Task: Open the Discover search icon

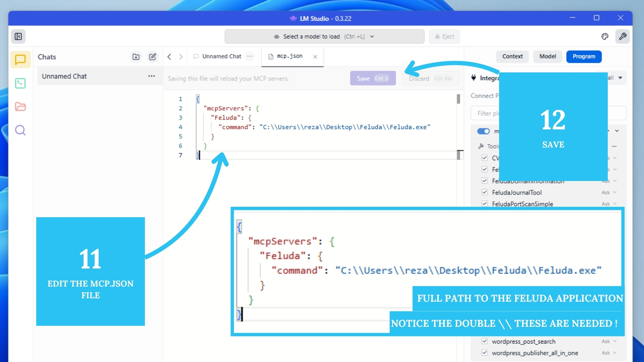Action: click(20, 130)
